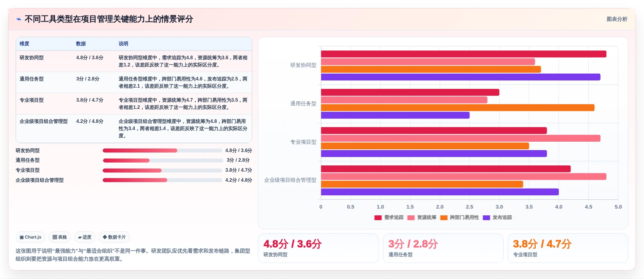Click the 数据 column header
This screenshot has height=279, width=644.
pyautogui.click(x=81, y=44)
